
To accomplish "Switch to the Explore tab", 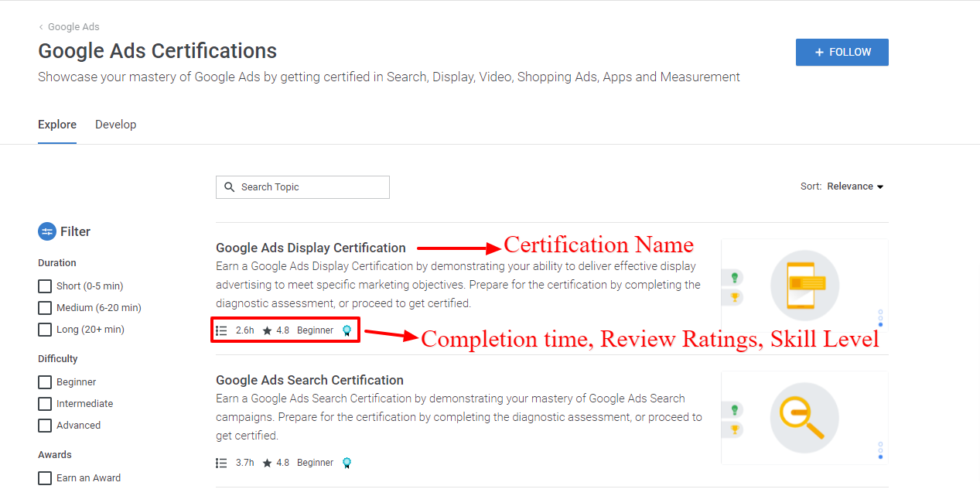I will click(57, 125).
